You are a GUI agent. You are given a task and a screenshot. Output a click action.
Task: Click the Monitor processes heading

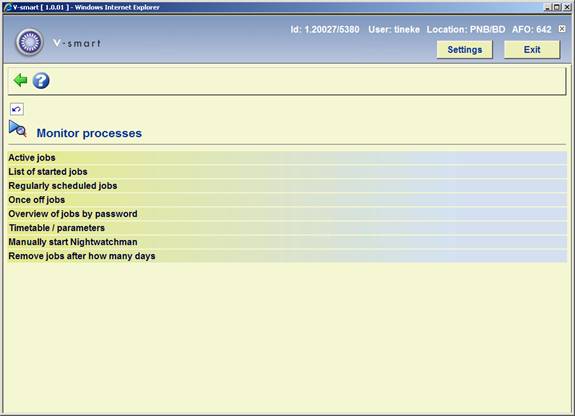[89, 133]
